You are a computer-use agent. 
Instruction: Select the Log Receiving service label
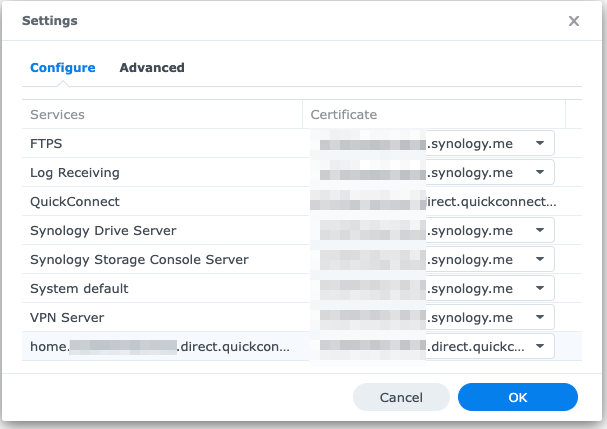click(75, 173)
